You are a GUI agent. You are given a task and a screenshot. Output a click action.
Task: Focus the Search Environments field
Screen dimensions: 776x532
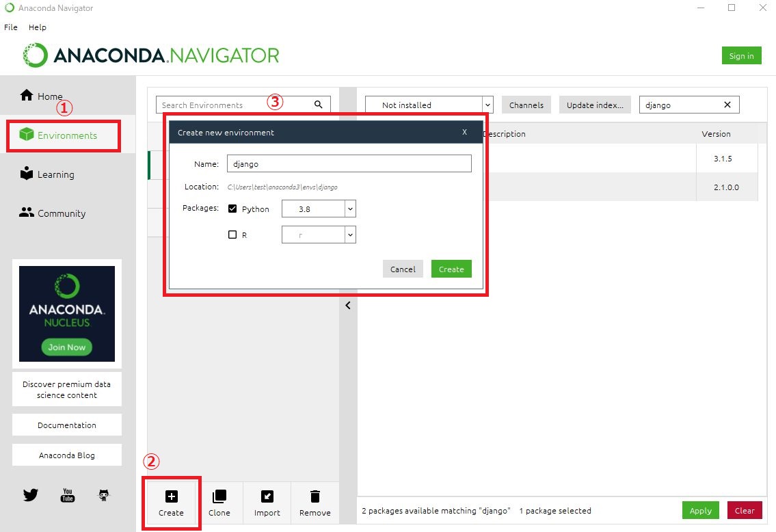[243, 105]
